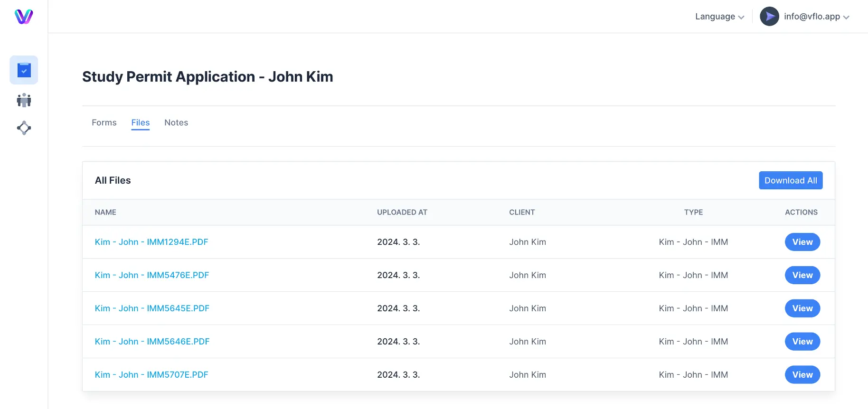Click the NAME column header

click(x=105, y=212)
